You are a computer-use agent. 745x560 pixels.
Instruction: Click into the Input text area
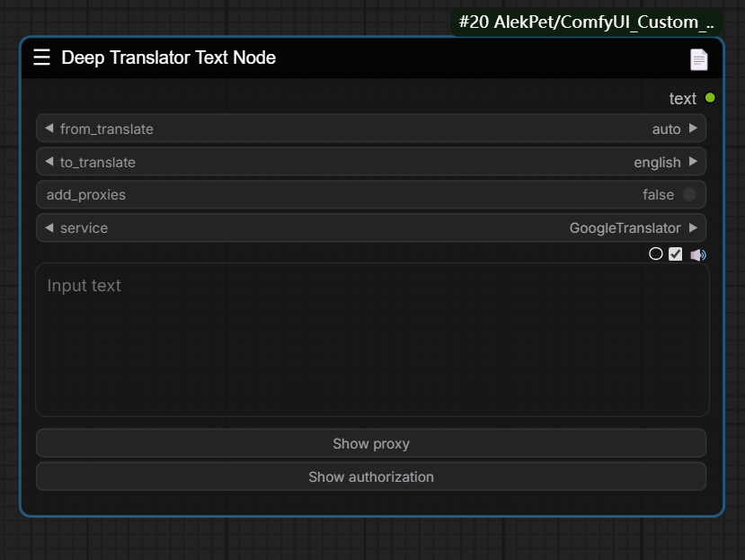[x=372, y=342]
